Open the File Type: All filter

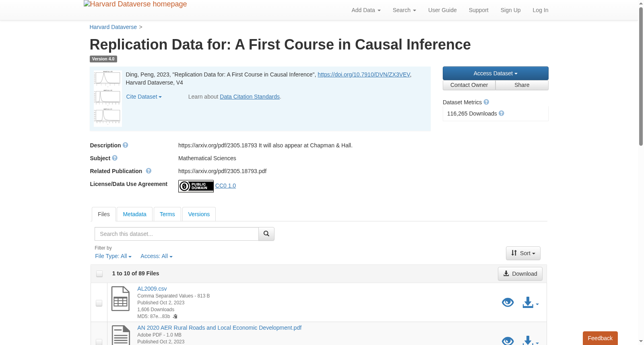pyautogui.click(x=113, y=256)
